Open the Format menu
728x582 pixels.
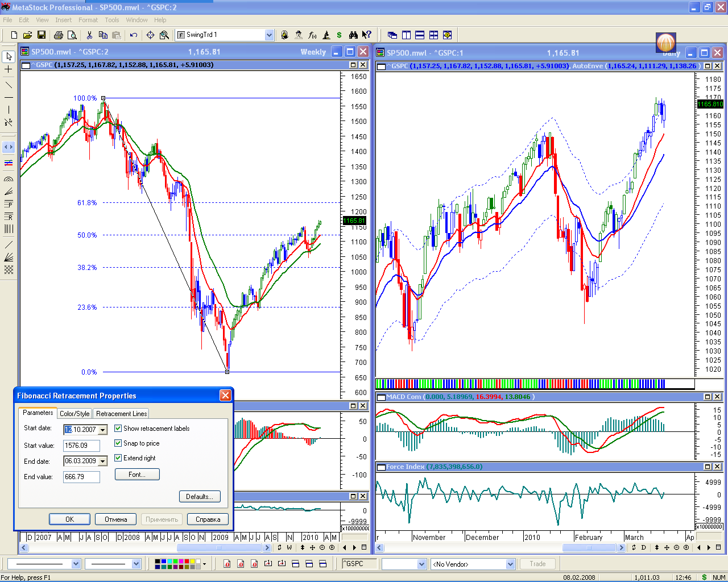click(x=88, y=20)
